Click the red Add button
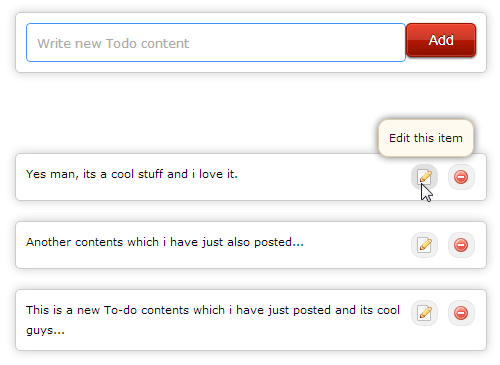 coord(441,40)
